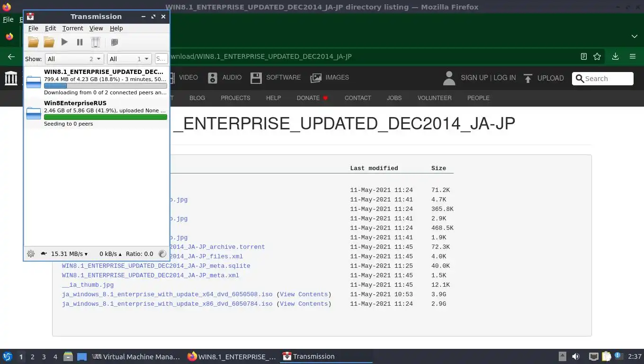The height and width of the screenshot is (364, 644).
Task: Click the green seeding progress bar
Action: [105, 117]
